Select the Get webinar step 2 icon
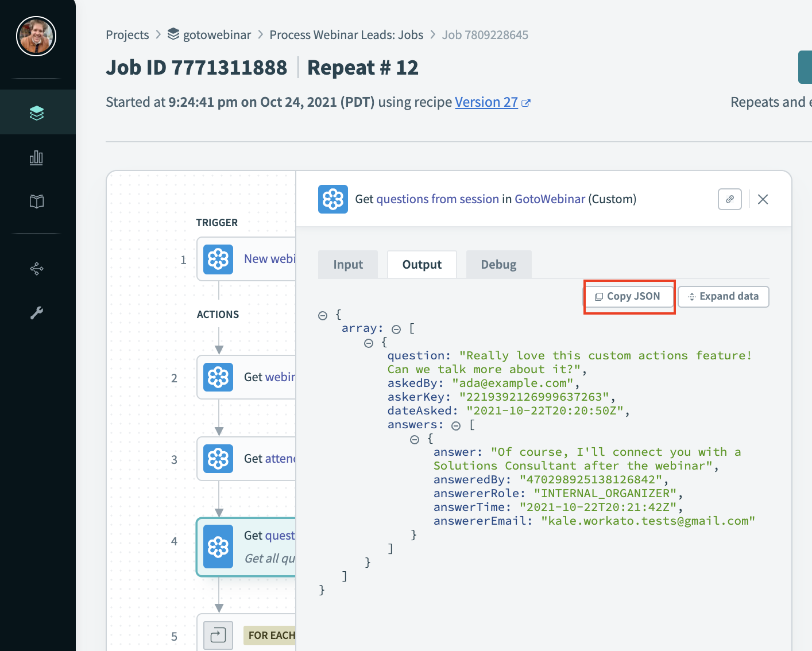 point(218,377)
